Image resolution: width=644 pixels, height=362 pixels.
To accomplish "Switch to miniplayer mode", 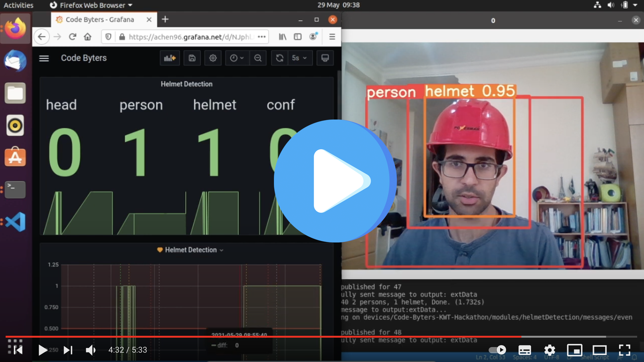I will (x=574, y=350).
